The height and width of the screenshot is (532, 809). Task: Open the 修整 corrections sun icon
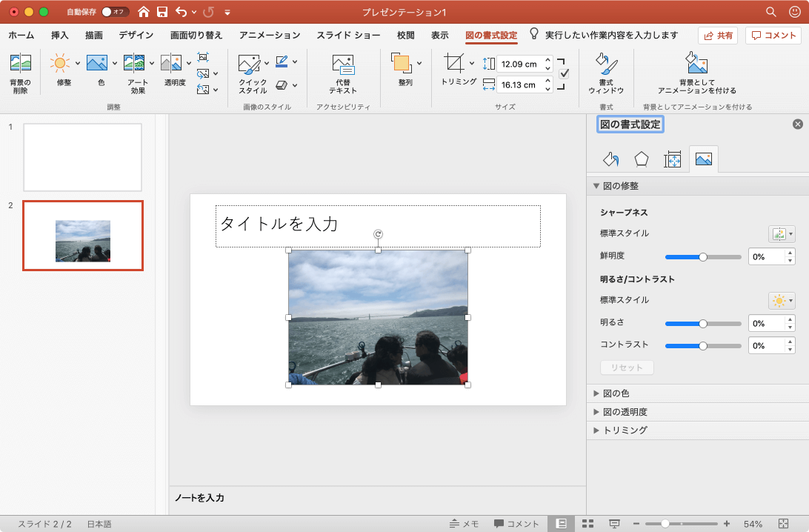59,64
